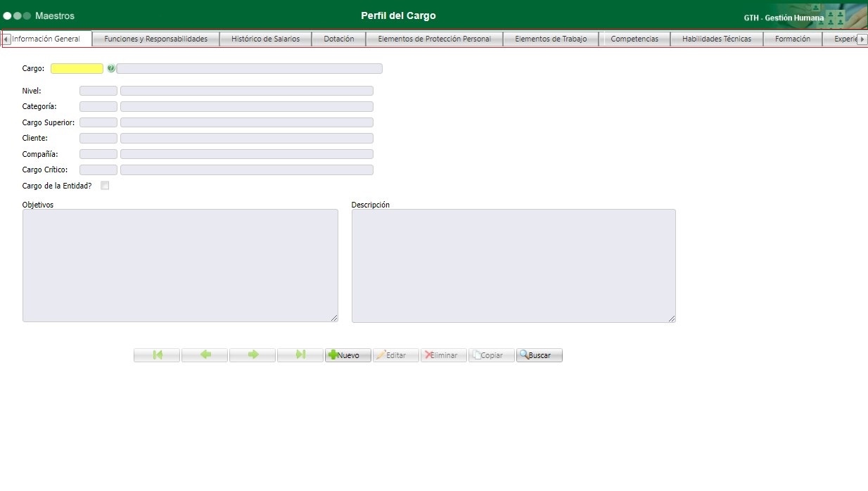The image size is (868, 491).
Task: Click the Editar button
Action: coord(396,355)
